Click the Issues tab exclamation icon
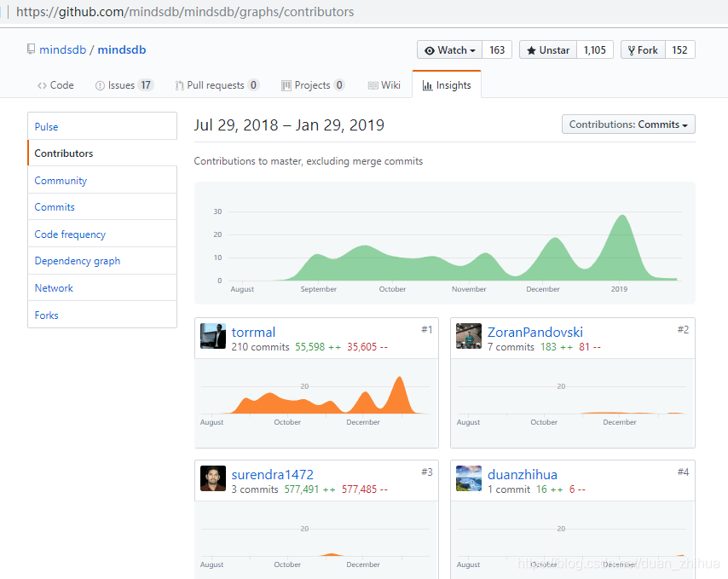This screenshot has height=579, width=728. (x=100, y=85)
